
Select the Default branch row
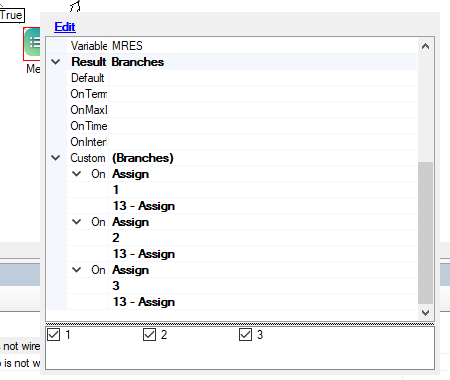coord(242,78)
